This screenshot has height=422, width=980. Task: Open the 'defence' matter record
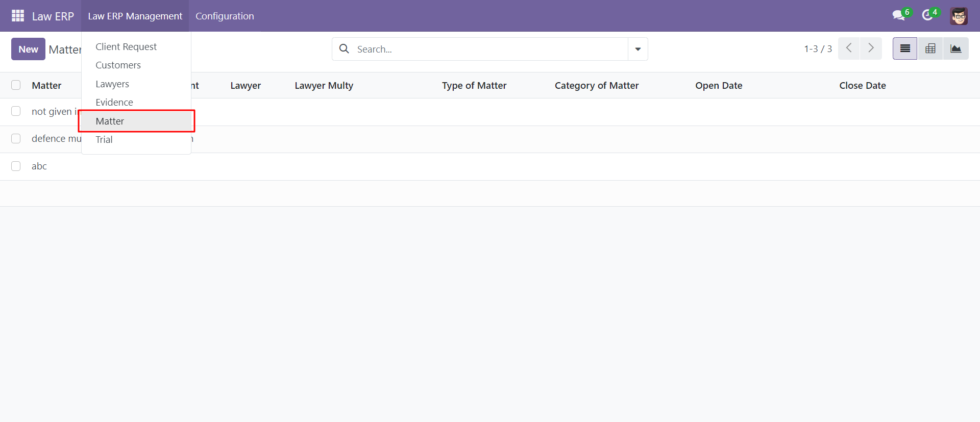pos(56,139)
